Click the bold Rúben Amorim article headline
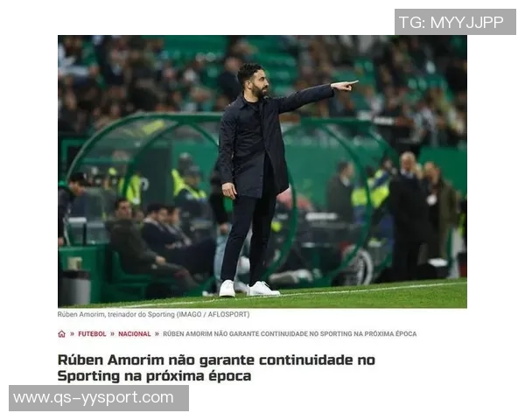The height and width of the screenshot is (420, 525). pyautogui.click(x=216, y=367)
